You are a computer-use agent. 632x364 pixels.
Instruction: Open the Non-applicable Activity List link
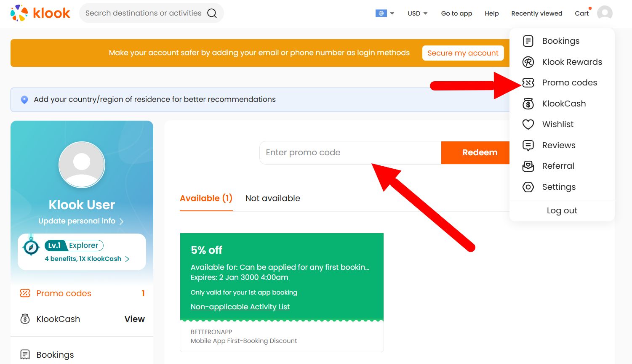240,306
